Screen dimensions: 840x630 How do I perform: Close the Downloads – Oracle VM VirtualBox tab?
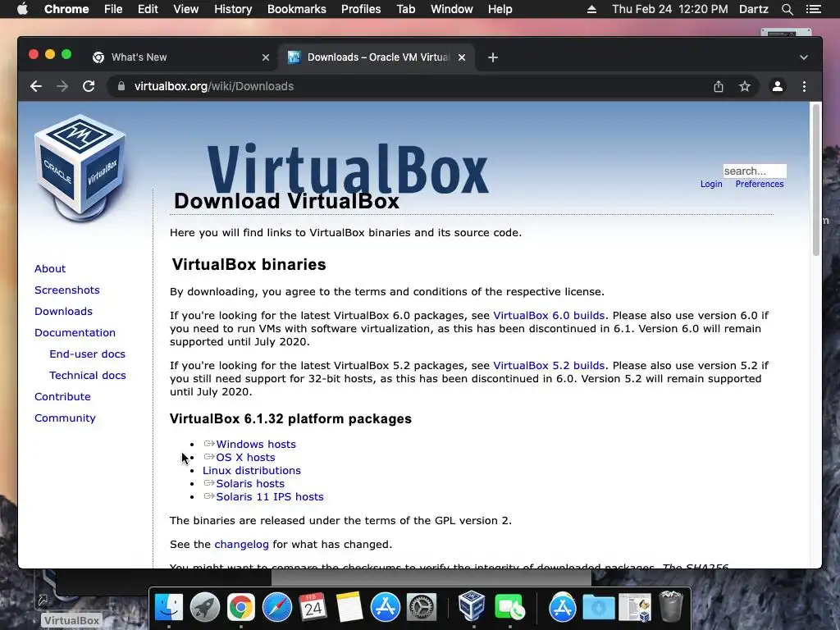(462, 57)
